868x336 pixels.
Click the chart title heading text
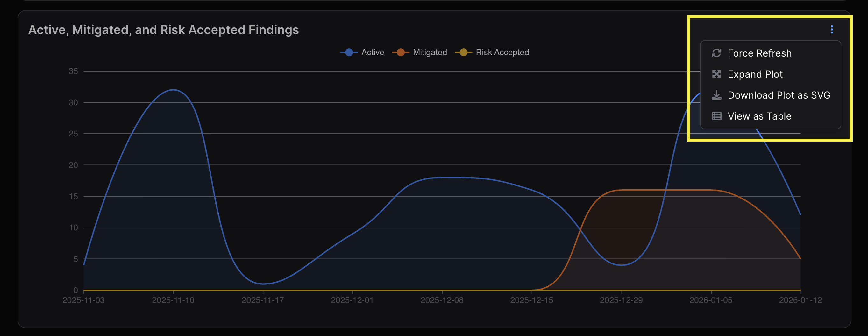click(x=163, y=30)
